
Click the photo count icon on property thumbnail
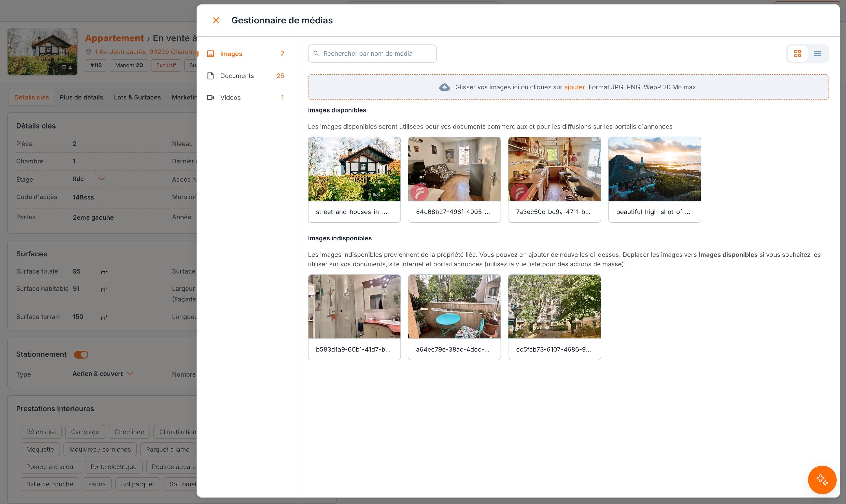[x=63, y=68]
